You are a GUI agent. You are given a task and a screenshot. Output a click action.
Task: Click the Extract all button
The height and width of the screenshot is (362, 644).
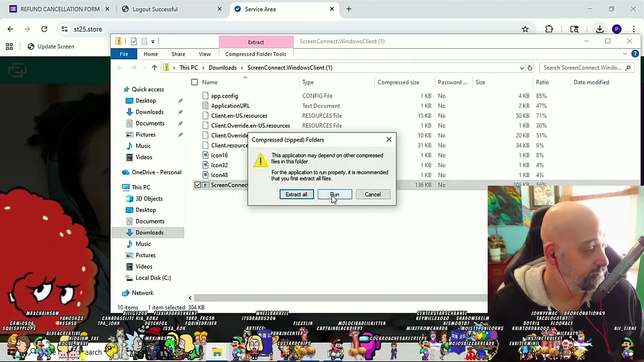pos(296,195)
